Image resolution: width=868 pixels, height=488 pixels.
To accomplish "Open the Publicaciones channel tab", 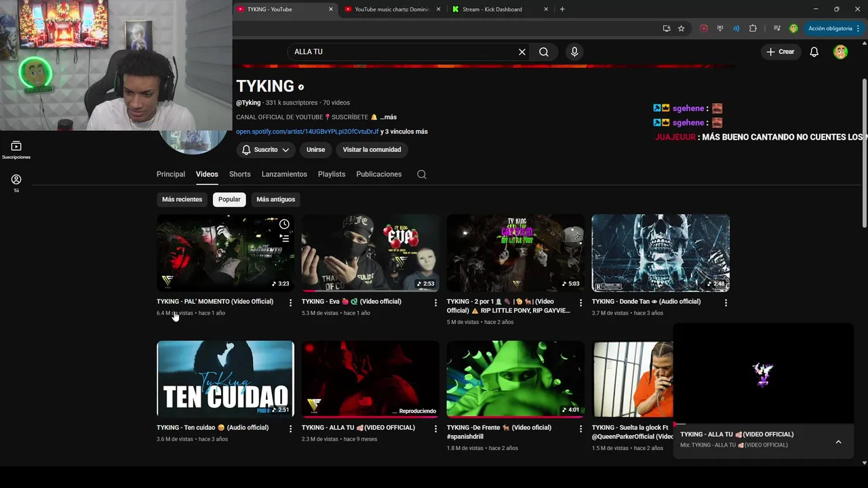I will [x=379, y=174].
